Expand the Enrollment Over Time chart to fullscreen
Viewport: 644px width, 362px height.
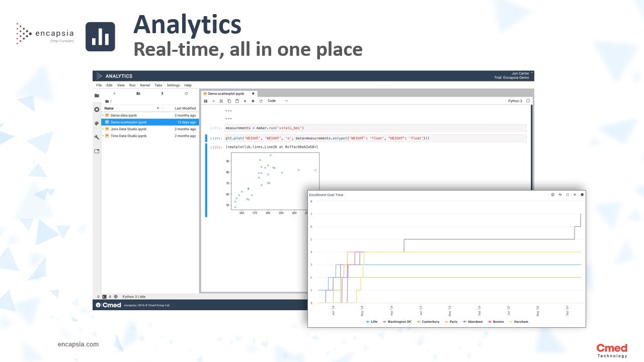point(568,195)
